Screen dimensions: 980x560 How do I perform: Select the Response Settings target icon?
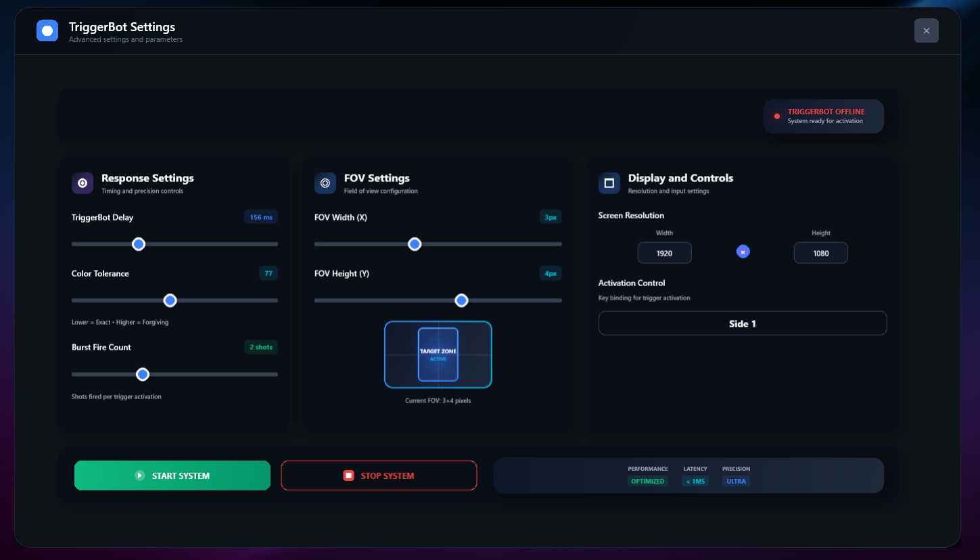82,183
